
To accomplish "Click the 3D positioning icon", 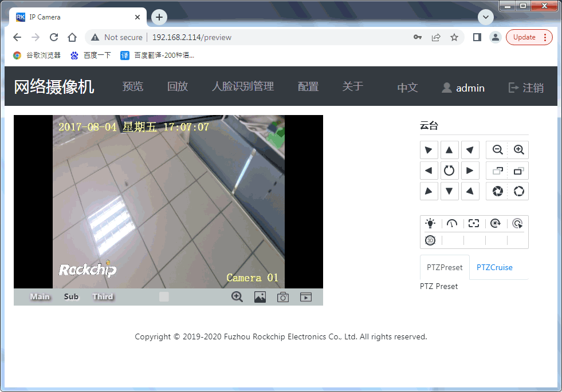I will pyautogui.click(x=430, y=240).
